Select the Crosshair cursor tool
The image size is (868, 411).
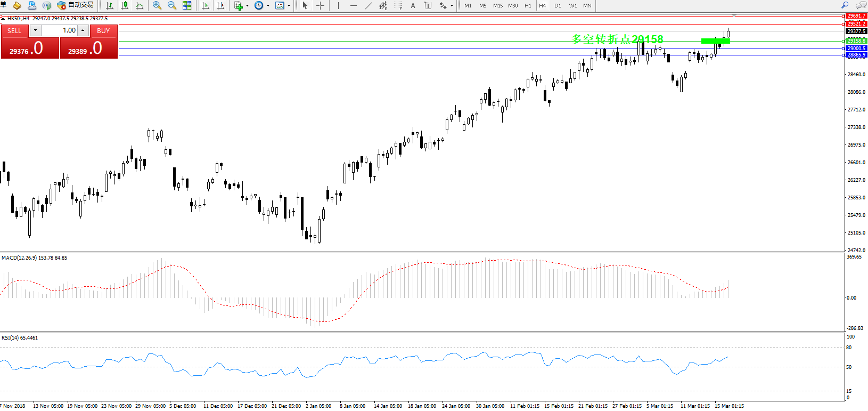click(320, 5)
